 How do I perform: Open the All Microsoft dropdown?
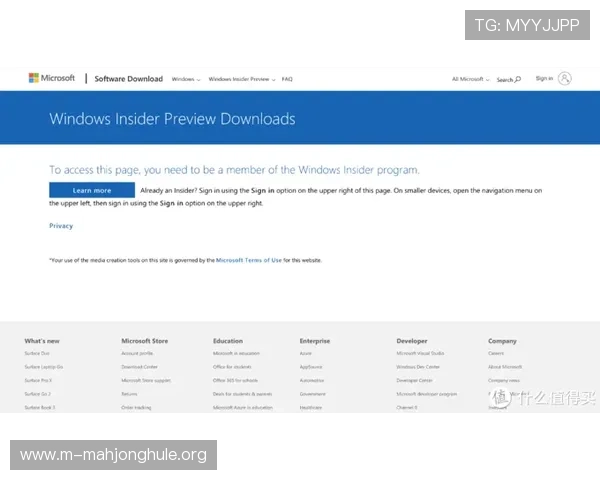pos(469,79)
